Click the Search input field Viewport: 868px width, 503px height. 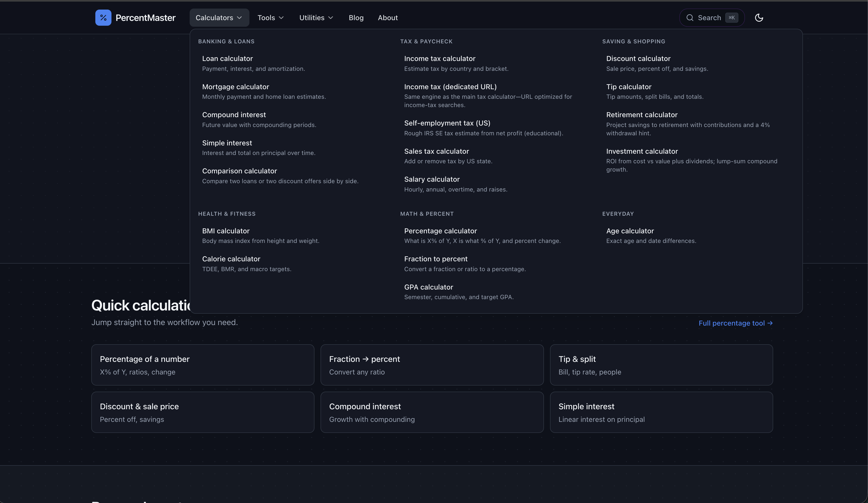(x=710, y=18)
